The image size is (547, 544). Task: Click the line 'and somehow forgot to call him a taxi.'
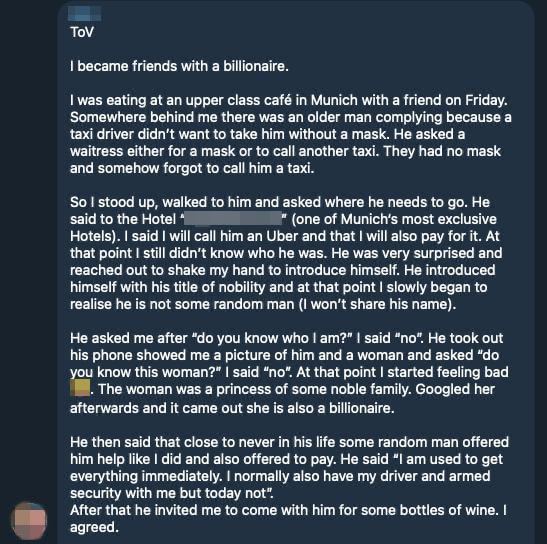click(192, 169)
